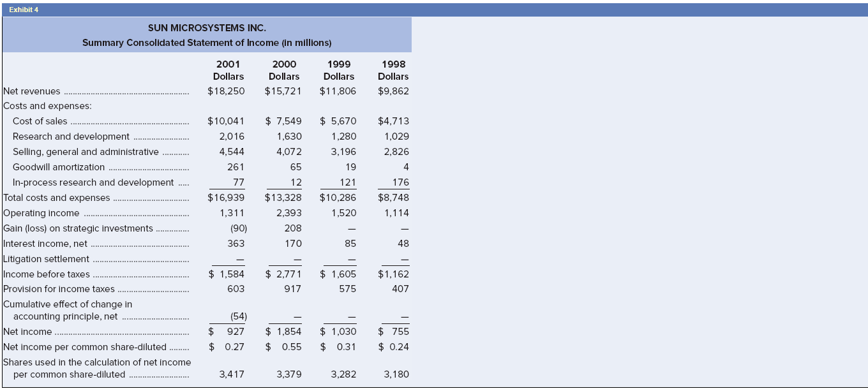Click the Exhibit 4 header label

(x=24, y=10)
